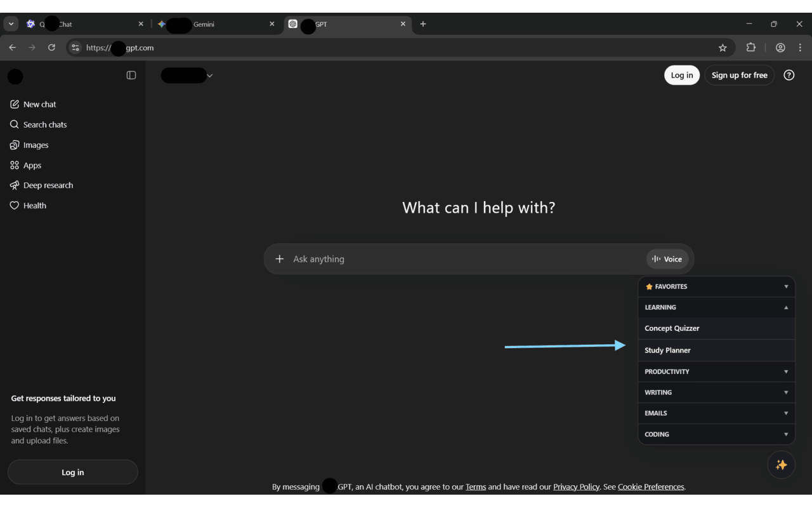This screenshot has width=812, height=508.
Task: Open the browser profile icon
Action: coord(780,48)
